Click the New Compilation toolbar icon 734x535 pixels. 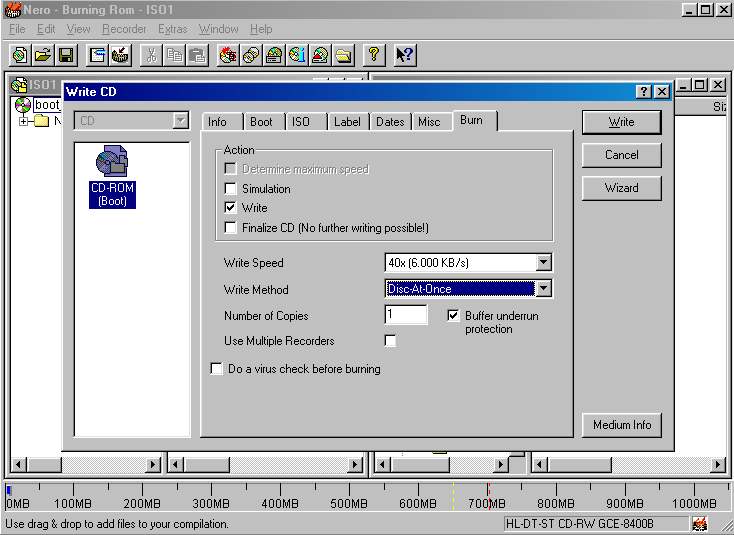[20, 55]
